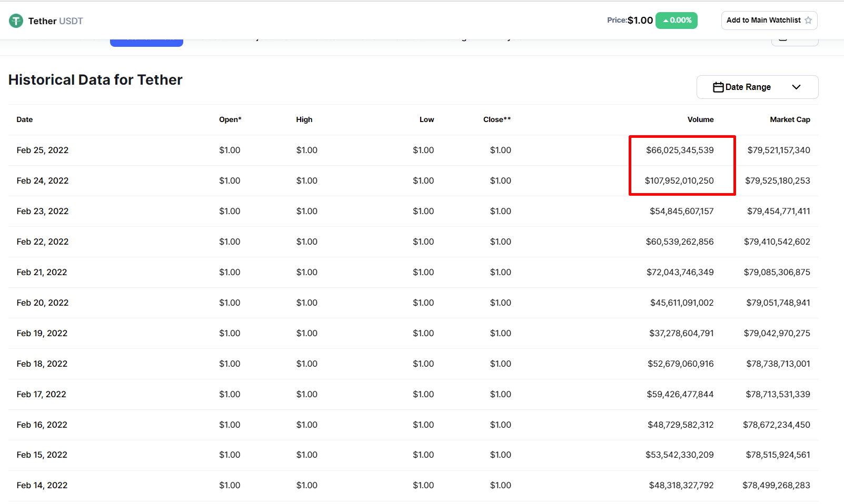Screen dimensions: 844x504
Task: Click the Feb 14, 2022 date cell
Action: pyautogui.click(x=42, y=485)
